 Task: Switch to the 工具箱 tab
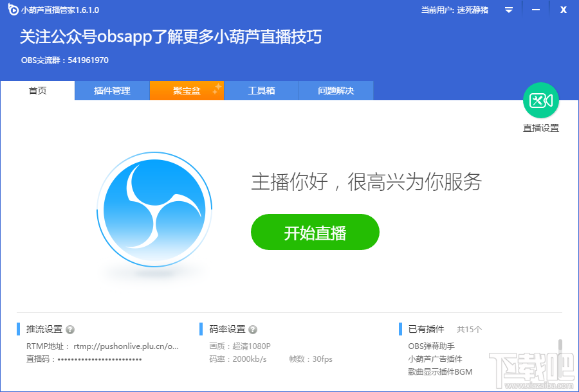[x=261, y=91]
